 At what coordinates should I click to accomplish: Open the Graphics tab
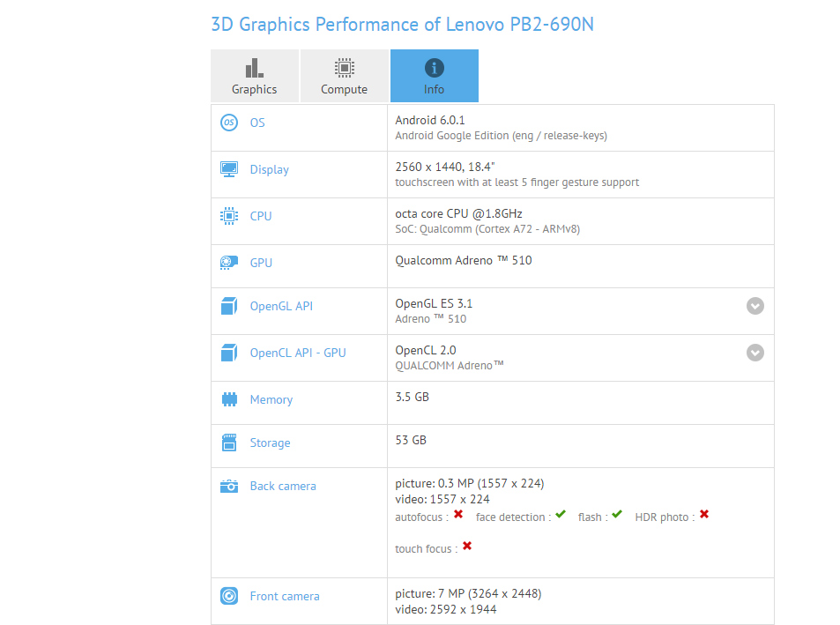pos(255,76)
